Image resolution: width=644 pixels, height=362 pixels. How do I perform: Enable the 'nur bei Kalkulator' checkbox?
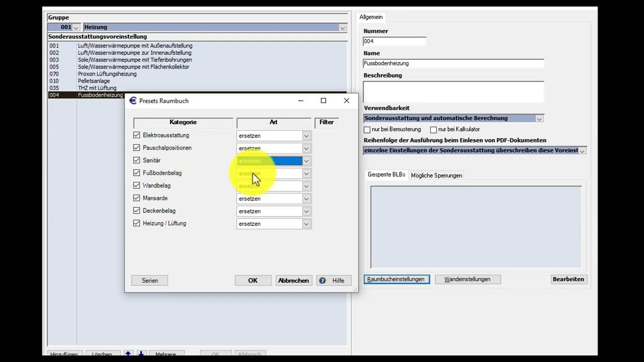(433, 130)
